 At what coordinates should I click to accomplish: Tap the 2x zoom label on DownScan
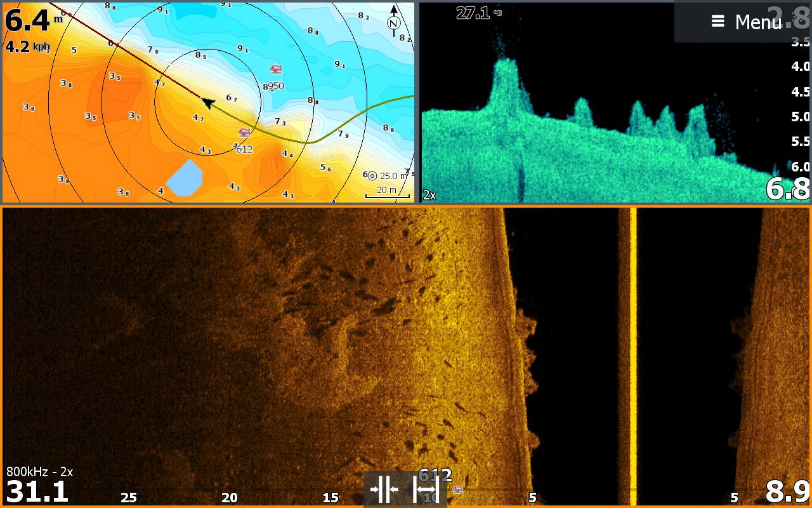pyautogui.click(x=429, y=195)
